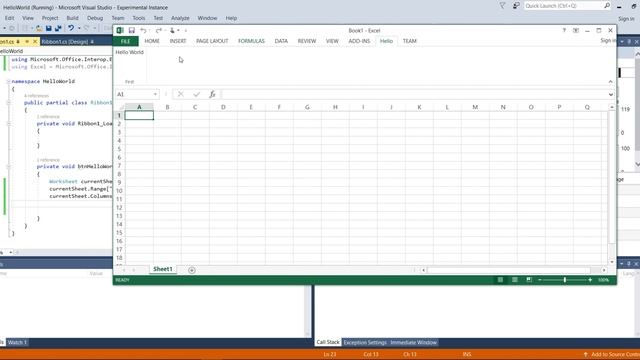Switch to Page Break Preview in status bar
Screen dimensions: 640x360
[x=529, y=280]
